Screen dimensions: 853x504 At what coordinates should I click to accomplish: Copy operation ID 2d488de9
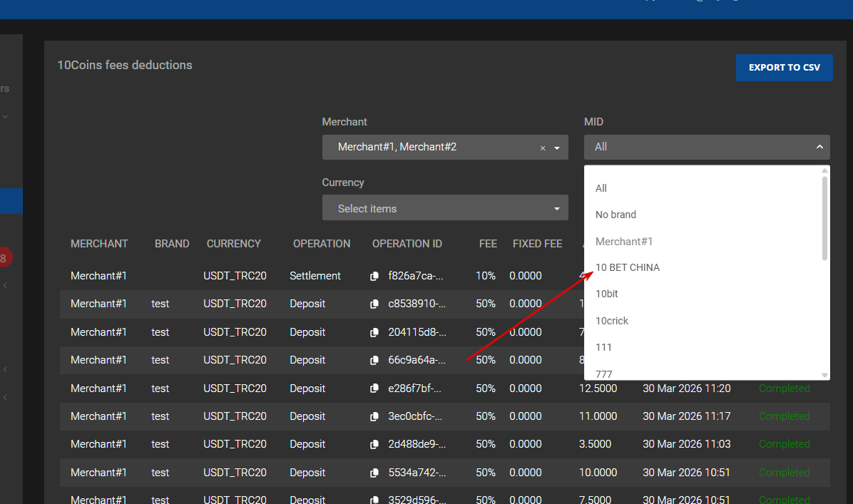pyautogui.click(x=374, y=445)
